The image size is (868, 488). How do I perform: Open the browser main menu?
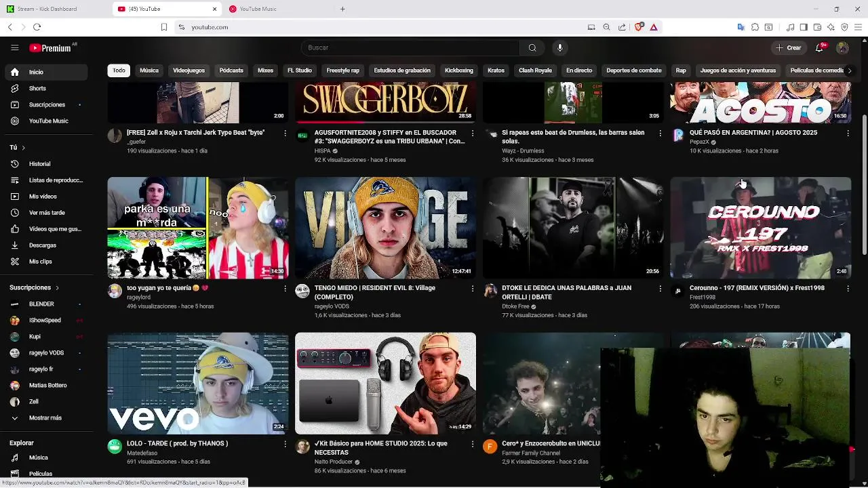pyautogui.click(x=859, y=27)
